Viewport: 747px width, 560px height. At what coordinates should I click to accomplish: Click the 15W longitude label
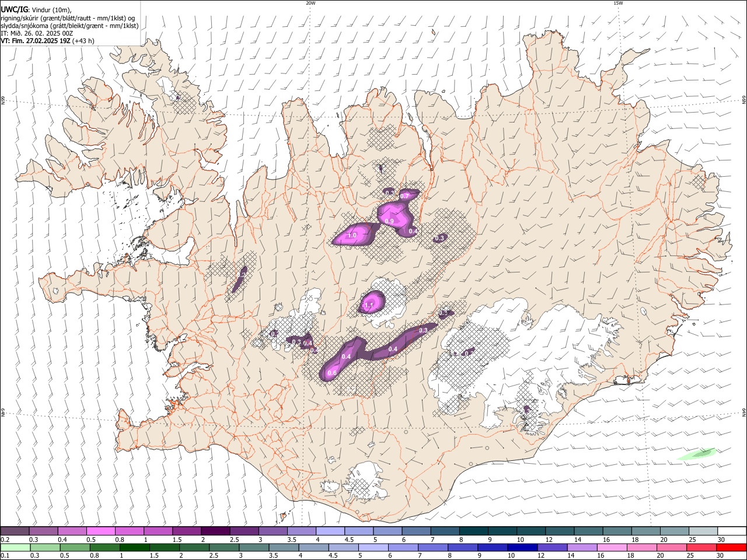pyautogui.click(x=618, y=3)
